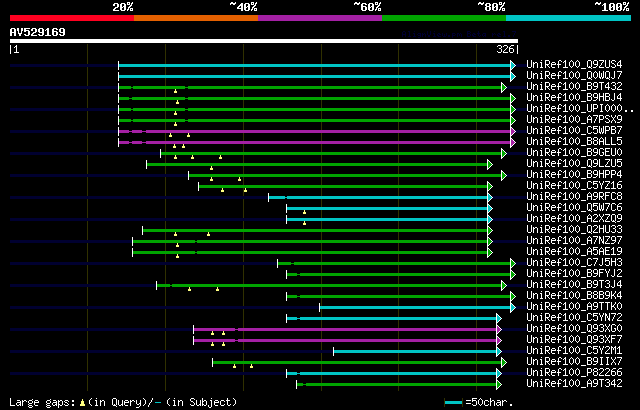Select the UniRef100_A5AE19 label

point(574,252)
